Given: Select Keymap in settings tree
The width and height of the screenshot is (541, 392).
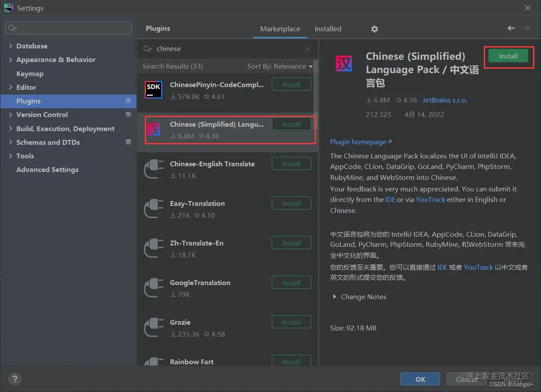Looking at the screenshot, I should click(30, 73).
